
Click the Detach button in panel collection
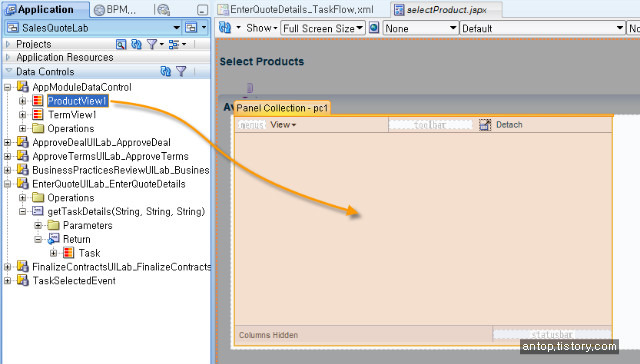(x=501, y=124)
